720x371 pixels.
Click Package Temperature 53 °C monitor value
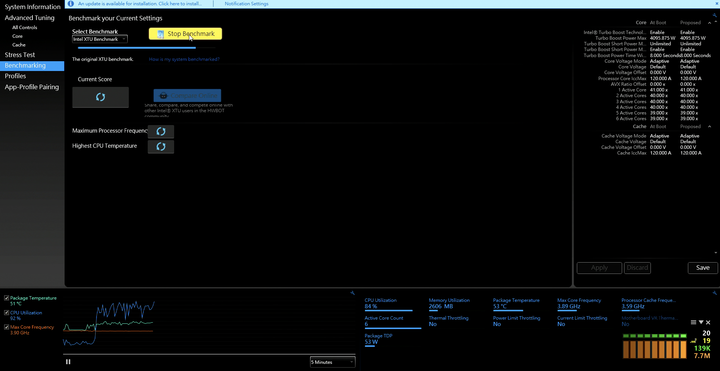(500, 306)
